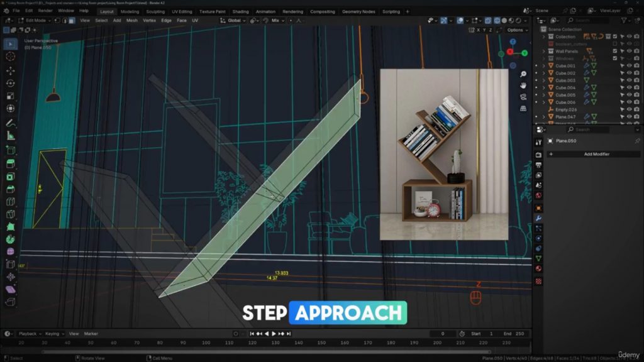The height and width of the screenshot is (362, 644).
Task: Open the Keying dropdown in timeline
Action: [54, 334]
